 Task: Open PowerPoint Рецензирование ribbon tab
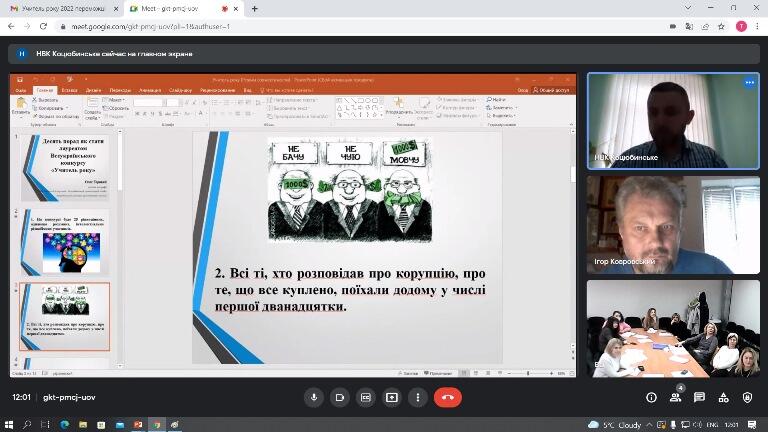(x=217, y=91)
